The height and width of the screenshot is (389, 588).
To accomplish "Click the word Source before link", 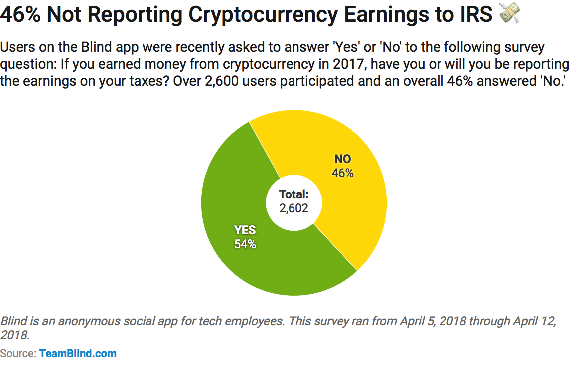I will [x=18, y=353].
